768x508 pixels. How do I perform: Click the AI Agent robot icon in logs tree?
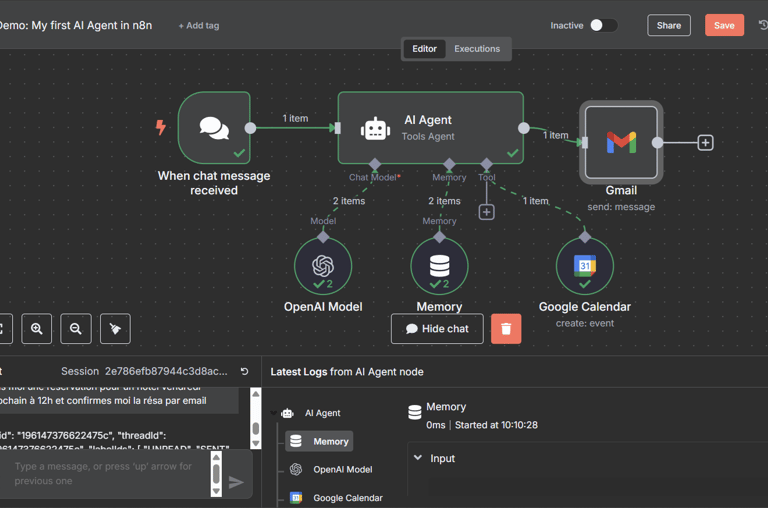click(288, 413)
